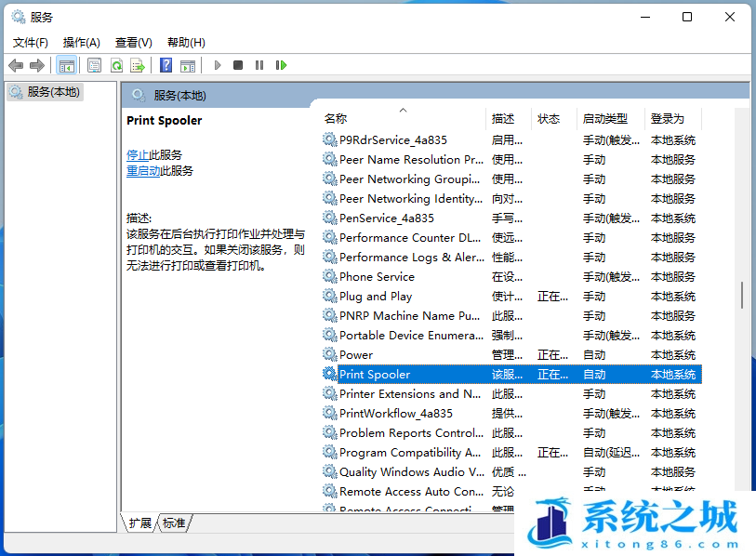Open Help via the blue question mark icon
Viewport: 756px width, 556px height.
[166, 65]
